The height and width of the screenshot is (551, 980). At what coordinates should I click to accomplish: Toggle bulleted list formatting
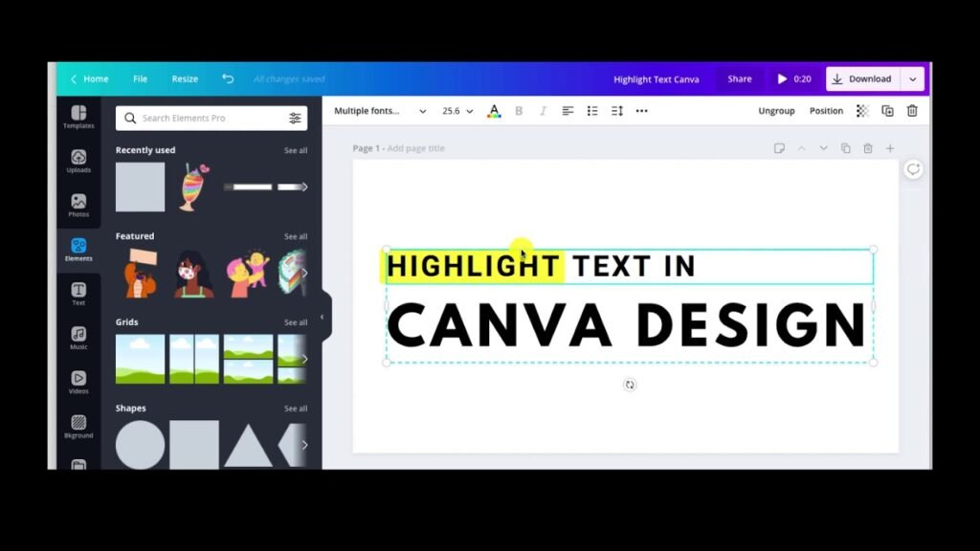point(592,111)
